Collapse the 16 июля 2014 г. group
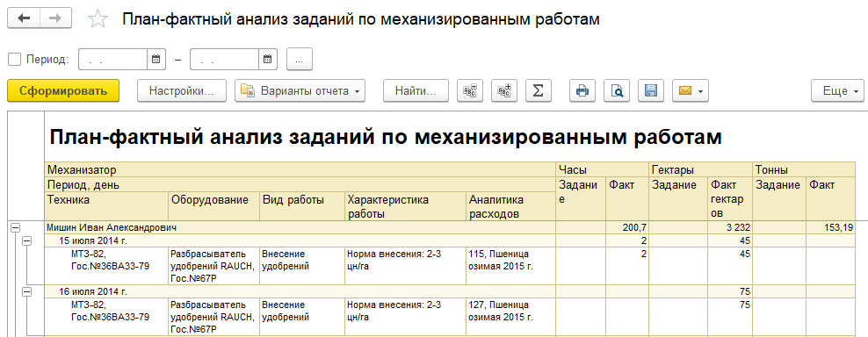This screenshot has width=868, height=337. tap(26, 291)
